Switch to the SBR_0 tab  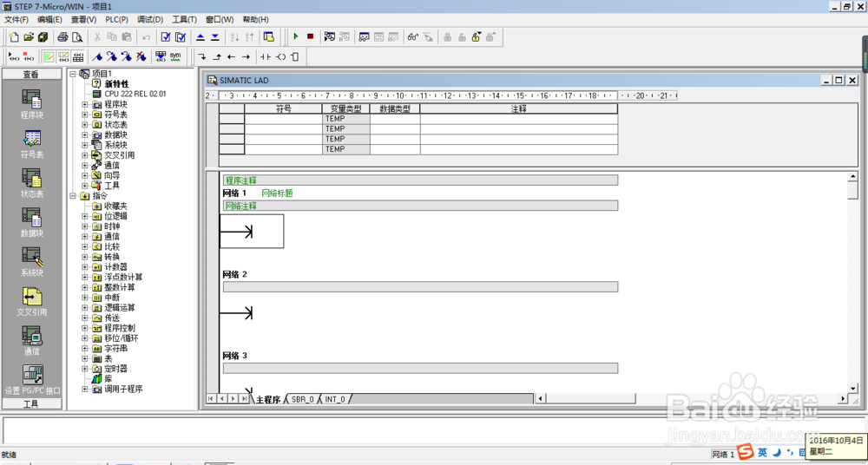click(x=302, y=399)
